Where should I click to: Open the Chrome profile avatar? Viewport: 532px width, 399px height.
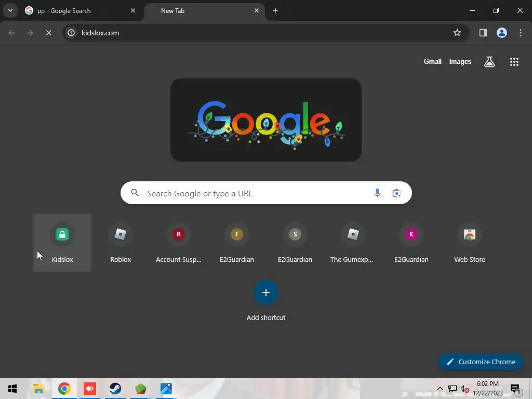tap(502, 33)
